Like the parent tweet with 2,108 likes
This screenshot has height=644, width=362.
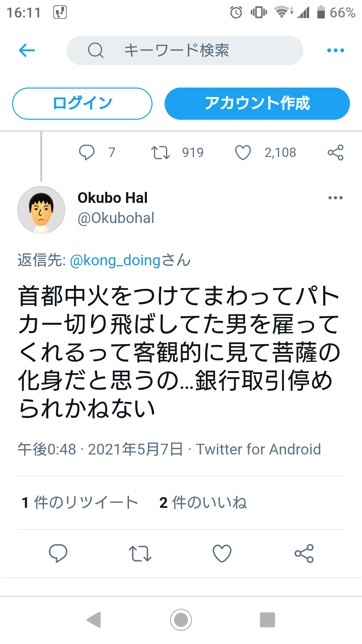tap(243, 153)
